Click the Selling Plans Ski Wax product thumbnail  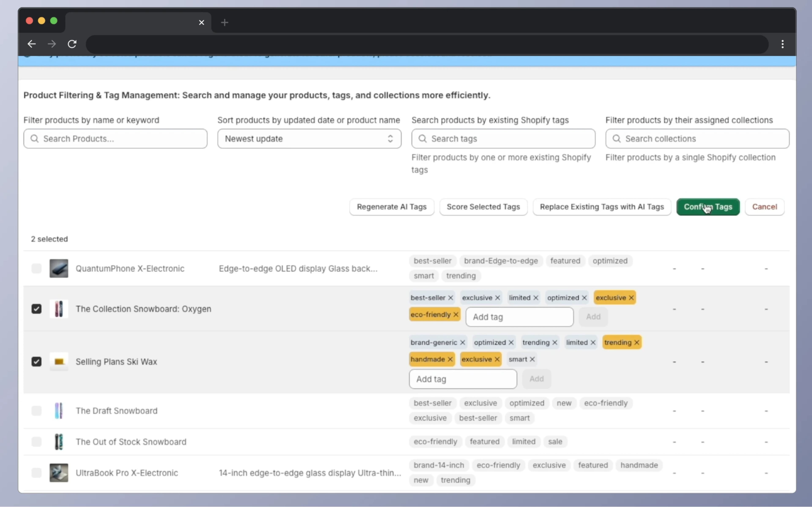point(59,361)
